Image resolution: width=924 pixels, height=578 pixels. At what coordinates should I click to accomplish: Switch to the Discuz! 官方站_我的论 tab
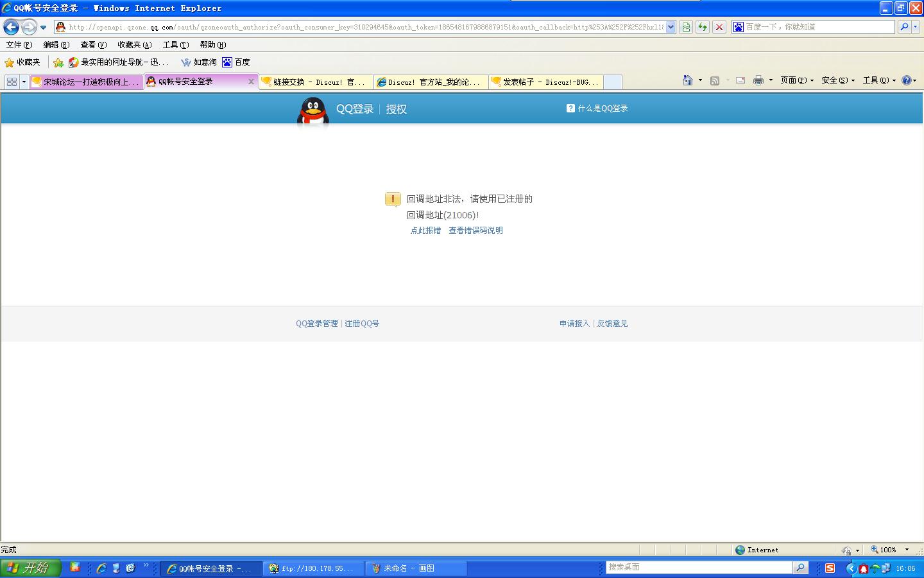pos(431,82)
